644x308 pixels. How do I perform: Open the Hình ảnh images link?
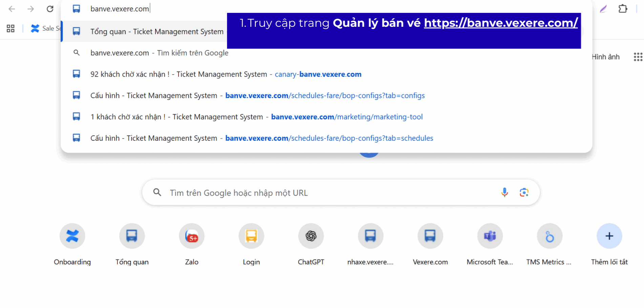(605, 57)
